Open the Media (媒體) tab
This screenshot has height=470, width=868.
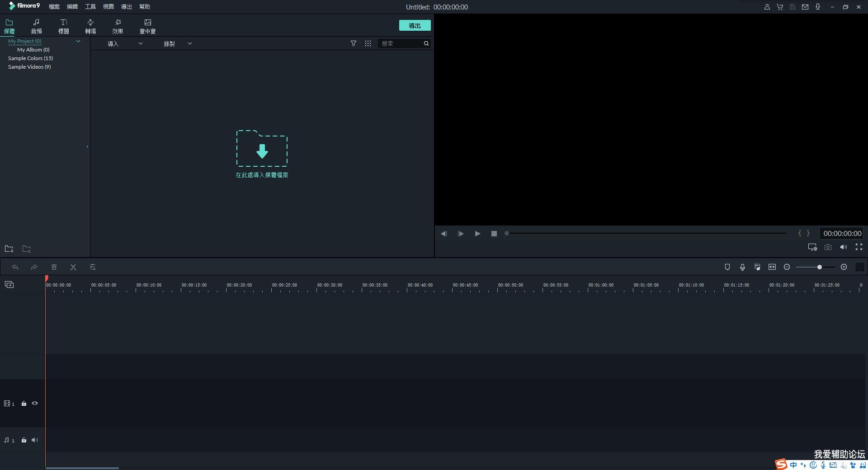pos(9,27)
